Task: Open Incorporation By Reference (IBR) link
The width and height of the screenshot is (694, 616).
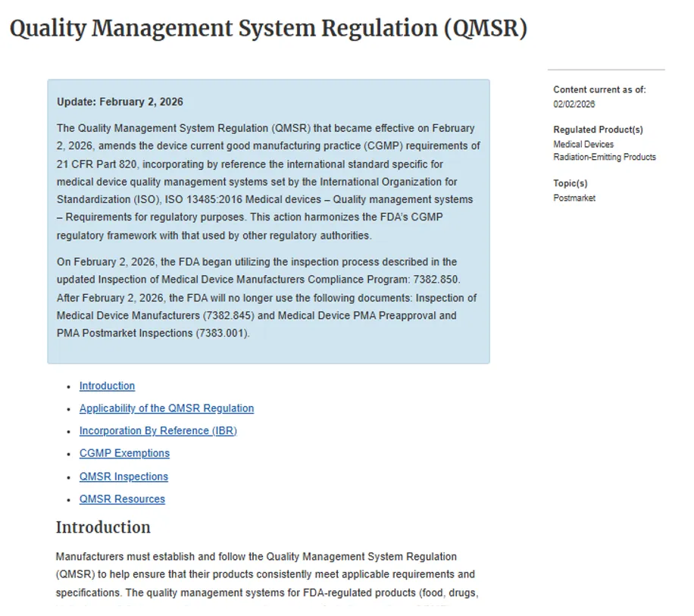Action: [158, 430]
